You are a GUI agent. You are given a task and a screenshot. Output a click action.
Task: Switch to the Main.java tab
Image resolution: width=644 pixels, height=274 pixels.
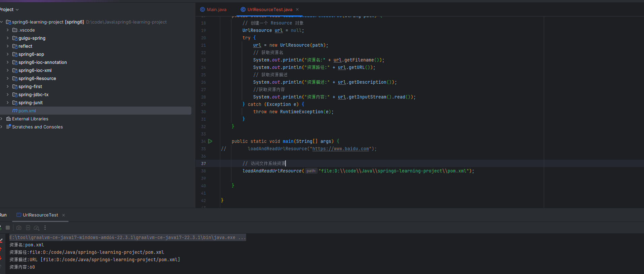point(213,9)
